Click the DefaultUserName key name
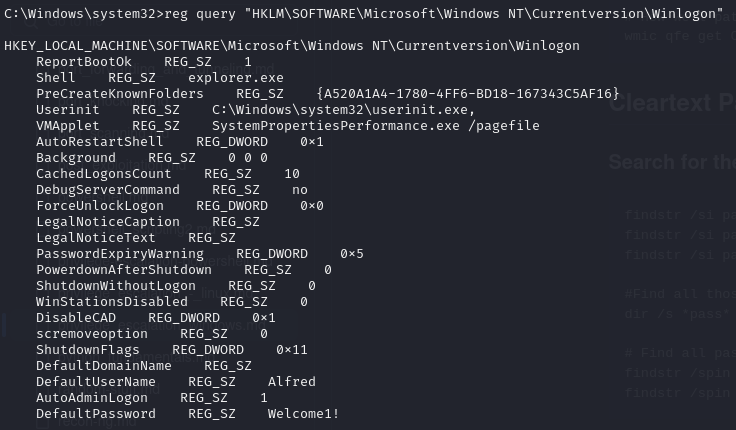Viewport: 736px width, 430px height. pyautogui.click(x=96, y=382)
